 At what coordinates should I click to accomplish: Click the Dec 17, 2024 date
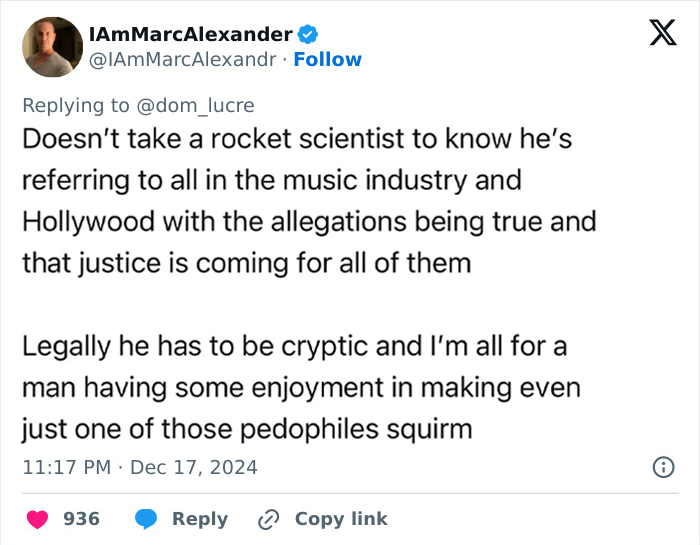tap(193, 467)
